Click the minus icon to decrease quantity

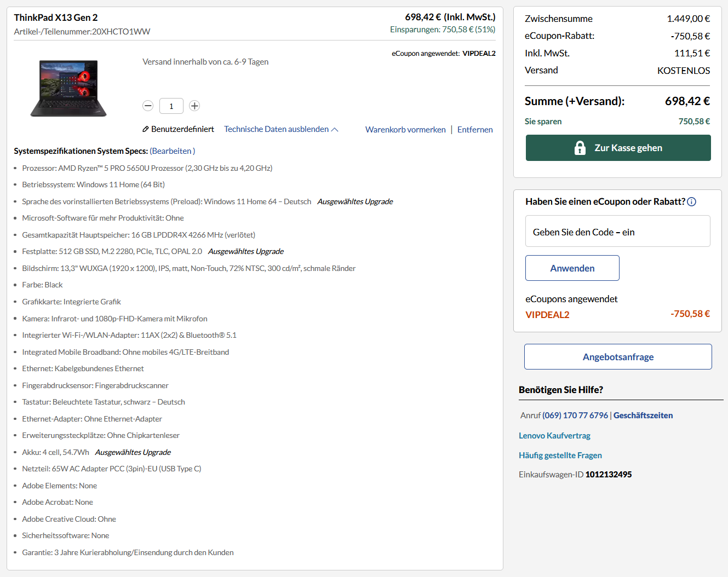[148, 106]
